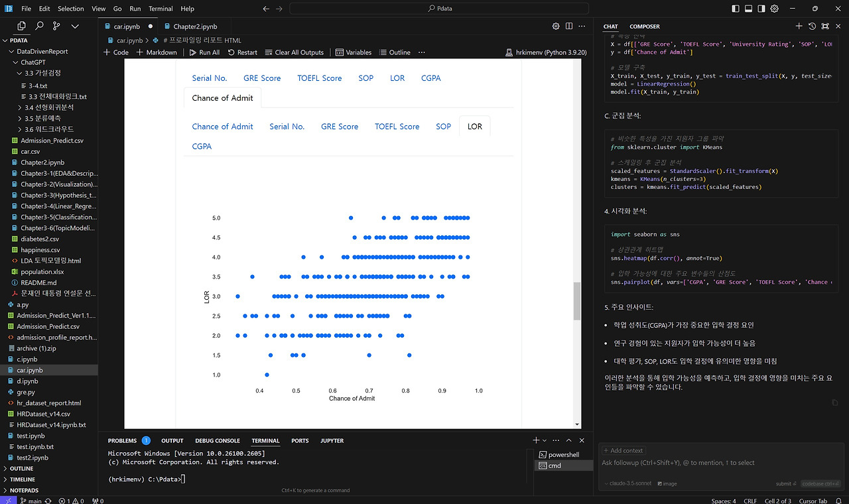This screenshot has width=849, height=504.
Task: Go forward with the navigation arrow
Action: tap(279, 9)
